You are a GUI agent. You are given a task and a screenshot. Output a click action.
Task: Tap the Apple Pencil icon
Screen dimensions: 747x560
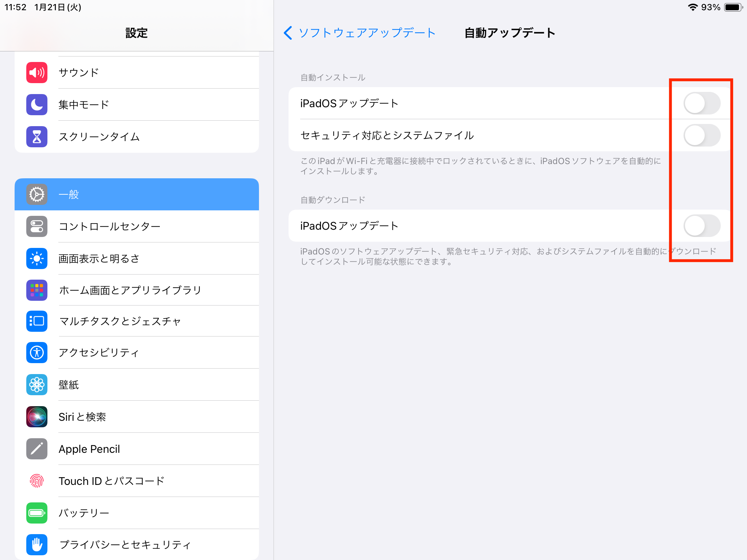click(x=37, y=449)
